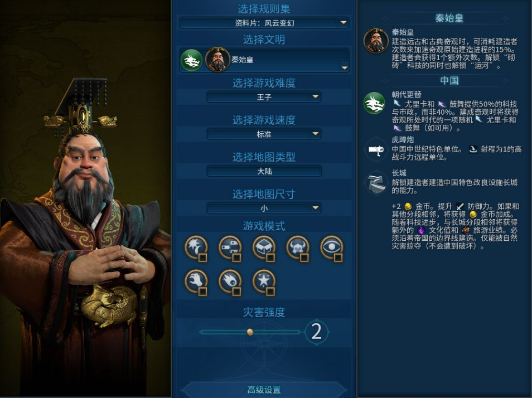Open the 资料片：风云变幻 ruleset dropdown

(264, 23)
